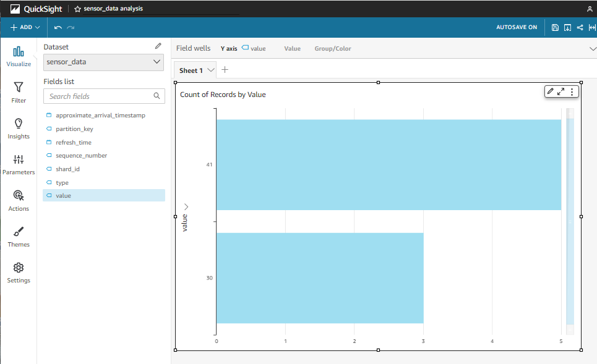Click the bar for value 41
Viewport: 597px width, 364px height.
[389, 164]
